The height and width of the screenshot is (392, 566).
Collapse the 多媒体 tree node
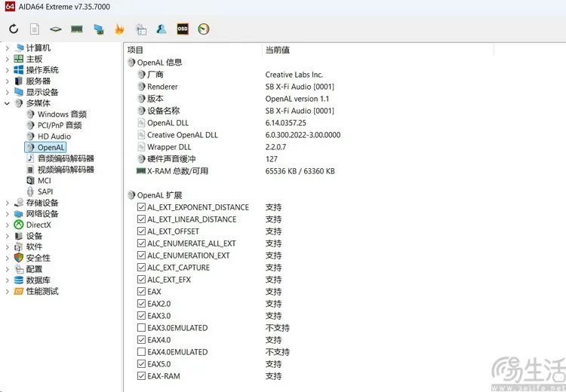8,103
